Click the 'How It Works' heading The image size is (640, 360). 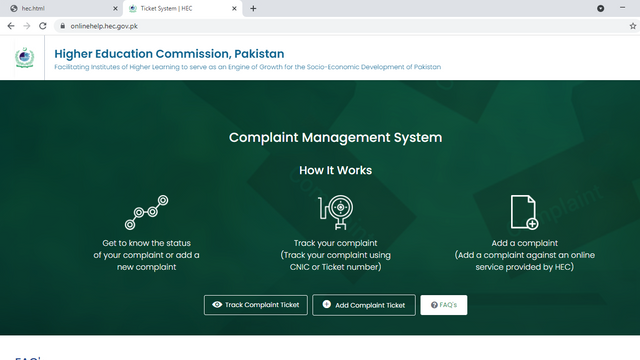pyautogui.click(x=336, y=170)
